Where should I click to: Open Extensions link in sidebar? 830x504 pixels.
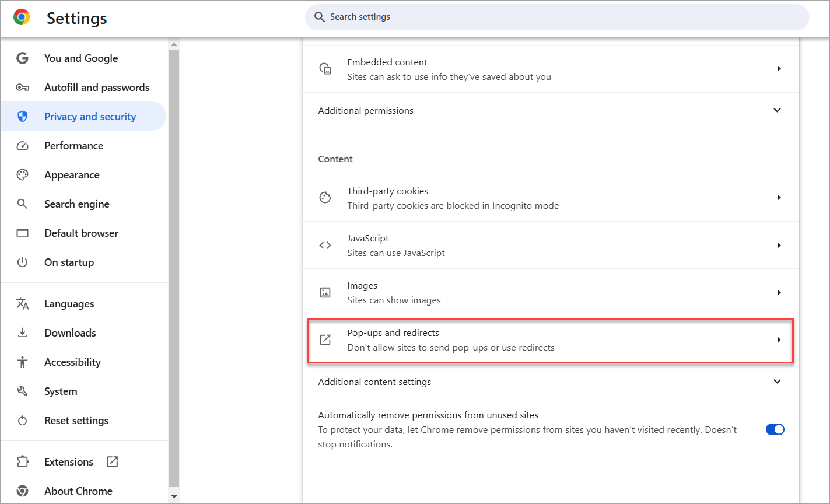83,462
